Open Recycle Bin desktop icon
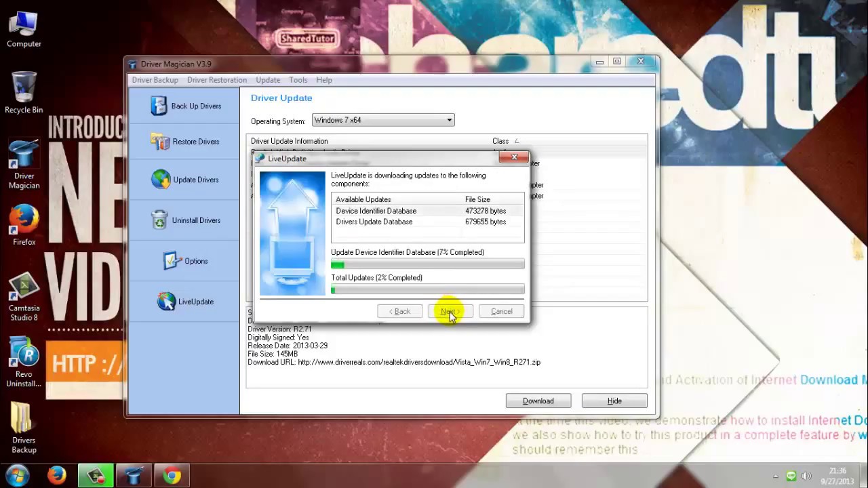The image size is (868, 488). 24,94
